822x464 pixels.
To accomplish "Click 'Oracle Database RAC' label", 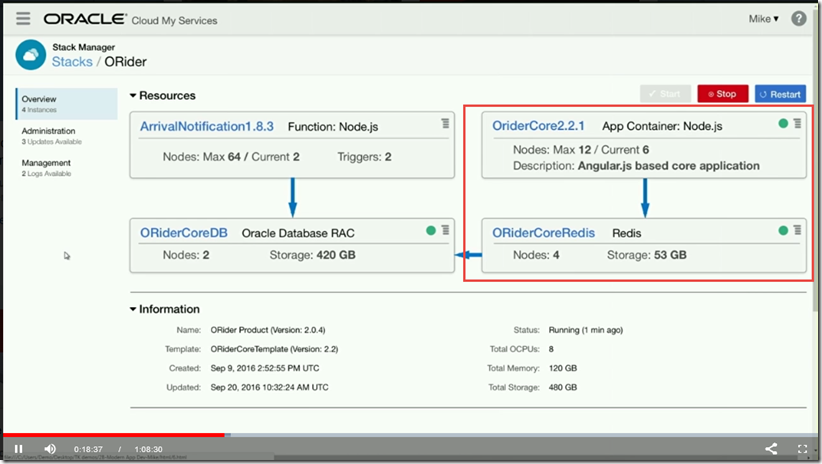I will (x=298, y=233).
